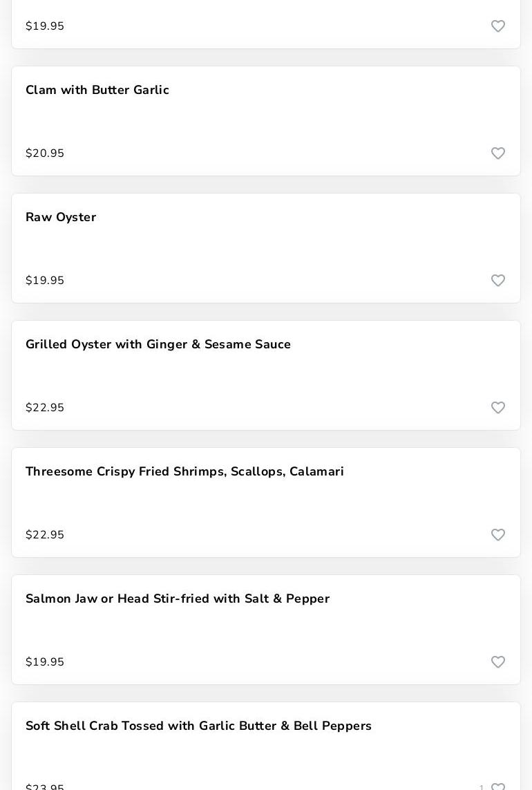Click the $20.95 price on Clam dish

[x=45, y=153]
